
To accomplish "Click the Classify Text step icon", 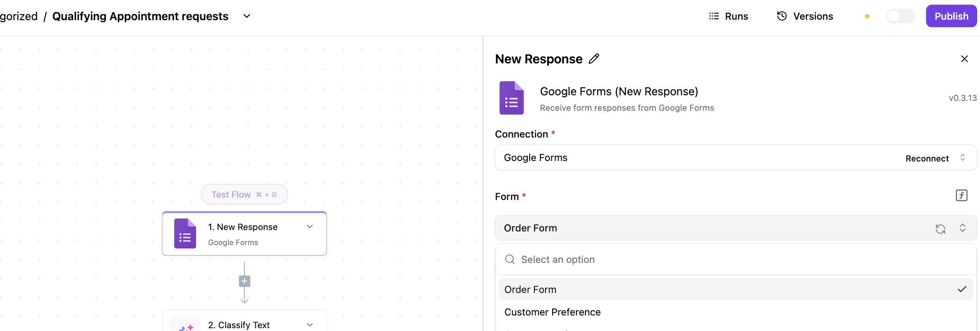I will click(185, 325).
